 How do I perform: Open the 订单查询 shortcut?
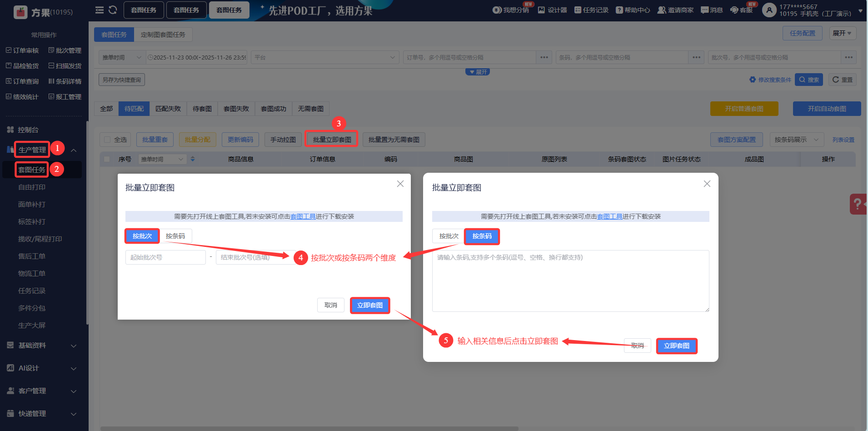pos(22,81)
